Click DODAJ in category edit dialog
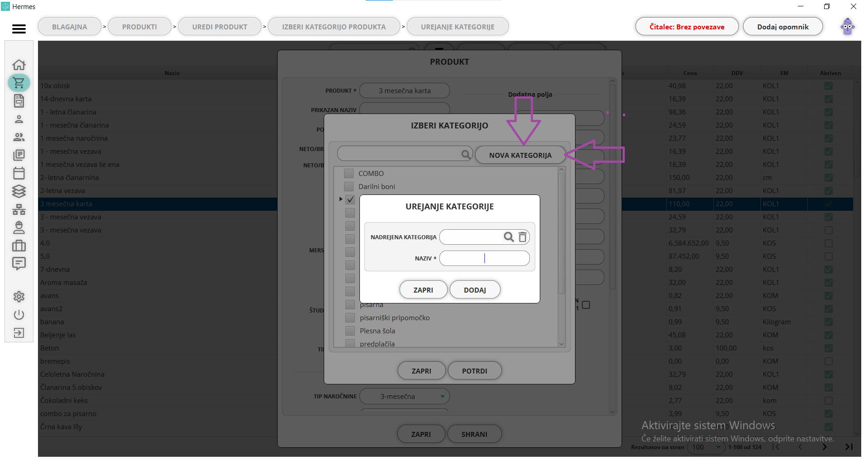The width and height of the screenshot is (868, 464). point(475,290)
